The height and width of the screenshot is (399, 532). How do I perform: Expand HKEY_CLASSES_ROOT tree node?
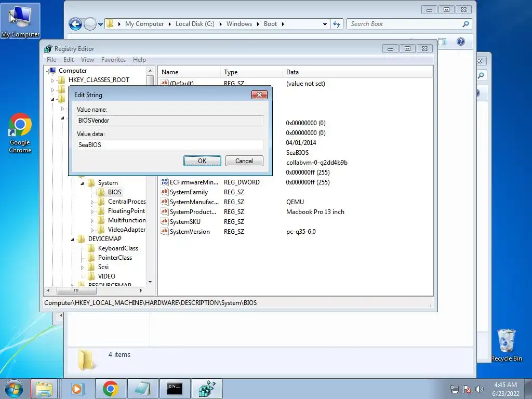(x=52, y=81)
